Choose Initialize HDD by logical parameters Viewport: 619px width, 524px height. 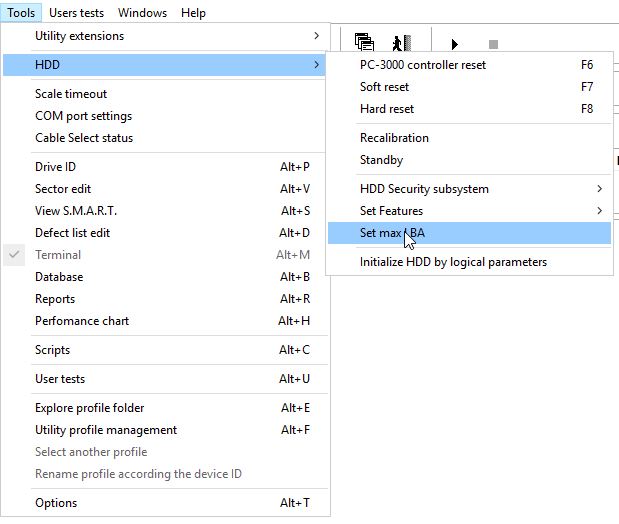point(469,262)
